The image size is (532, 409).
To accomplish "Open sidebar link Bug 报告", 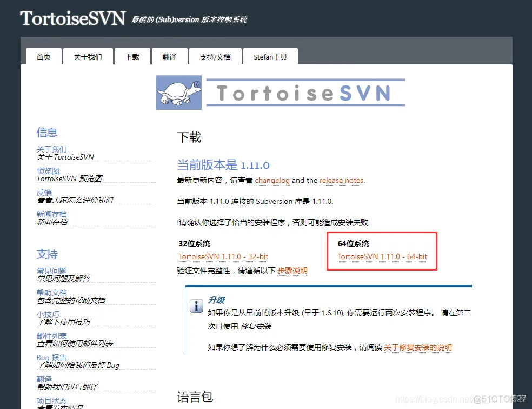I will [x=51, y=358].
